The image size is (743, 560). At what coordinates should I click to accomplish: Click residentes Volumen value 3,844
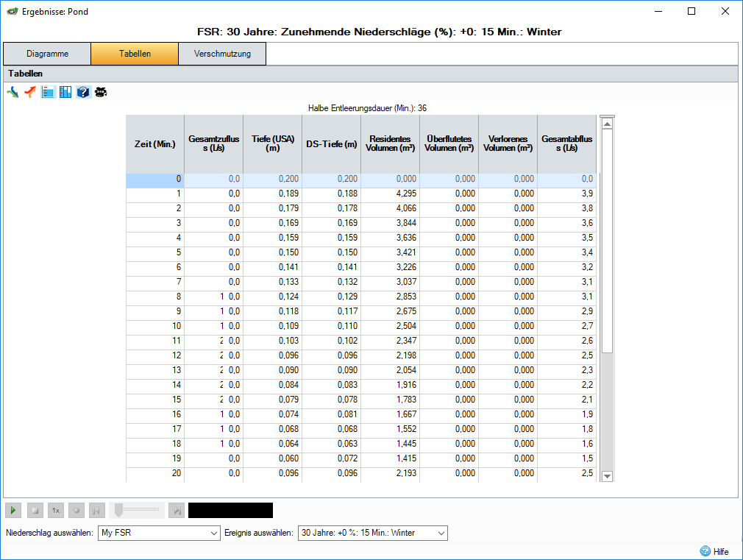point(390,223)
